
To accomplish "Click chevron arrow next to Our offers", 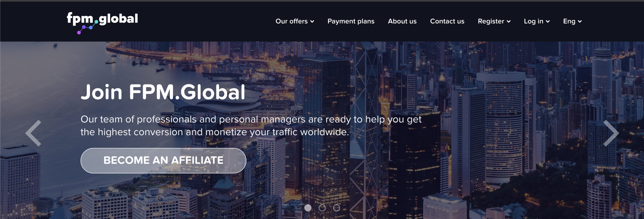I will pos(312,22).
